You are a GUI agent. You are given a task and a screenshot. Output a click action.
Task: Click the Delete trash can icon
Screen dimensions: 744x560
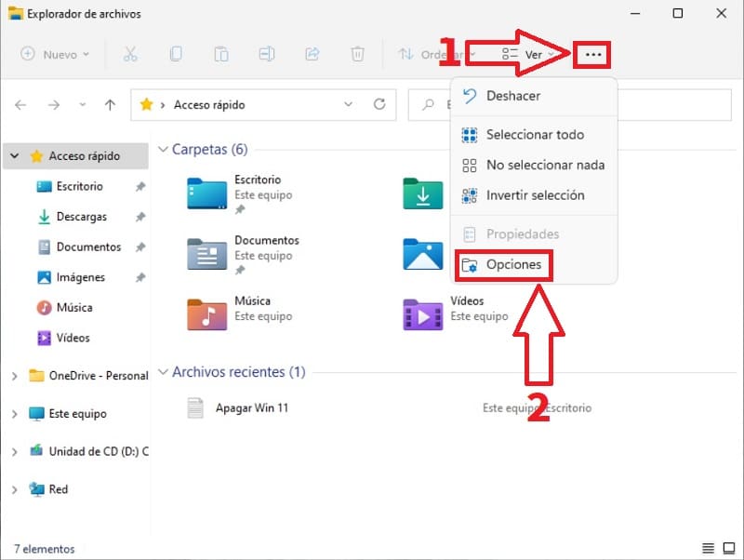[x=357, y=54]
